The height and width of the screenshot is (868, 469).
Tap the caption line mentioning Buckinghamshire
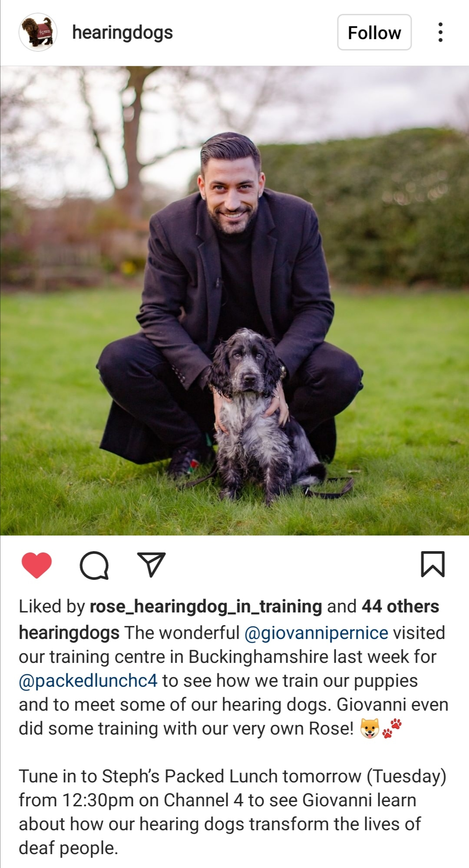pos(227,657)
